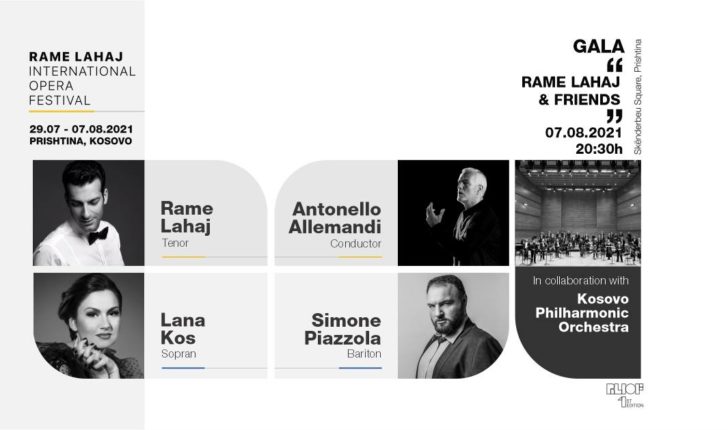Click the RLIOF 1st edition logo
Viewport: 728px width, 430px height.
click(624, 395)
